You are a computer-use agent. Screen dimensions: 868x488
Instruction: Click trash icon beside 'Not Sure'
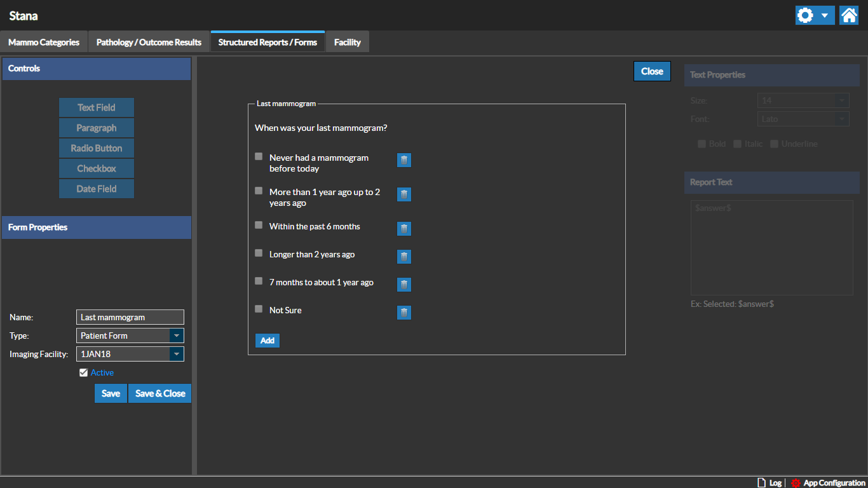pyautogui.click(x=403, y=313)
